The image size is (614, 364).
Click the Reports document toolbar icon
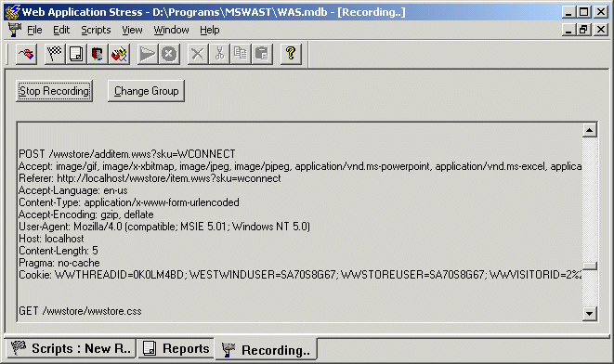(76, 54)
